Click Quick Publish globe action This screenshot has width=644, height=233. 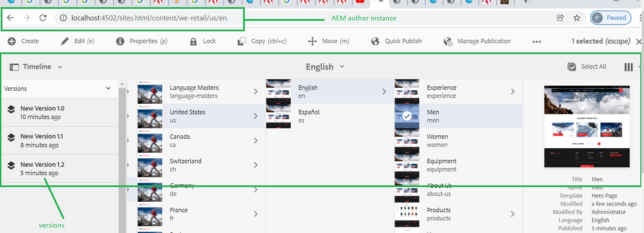[396, 41]
